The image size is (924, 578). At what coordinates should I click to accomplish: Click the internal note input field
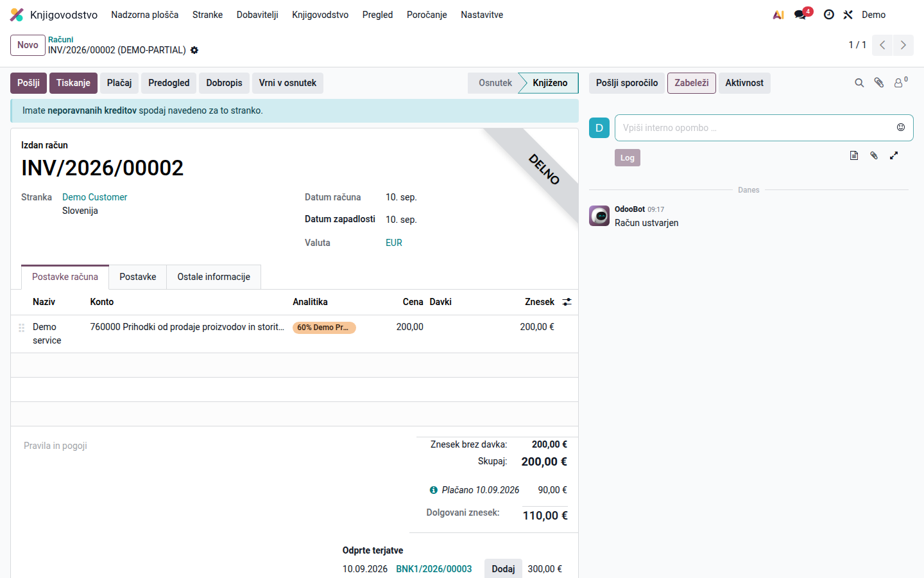point(756,128)
